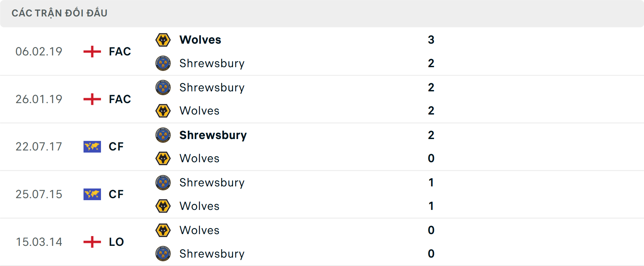Click the Shrewsbury badge in the bottom LO match

point(163,254)
